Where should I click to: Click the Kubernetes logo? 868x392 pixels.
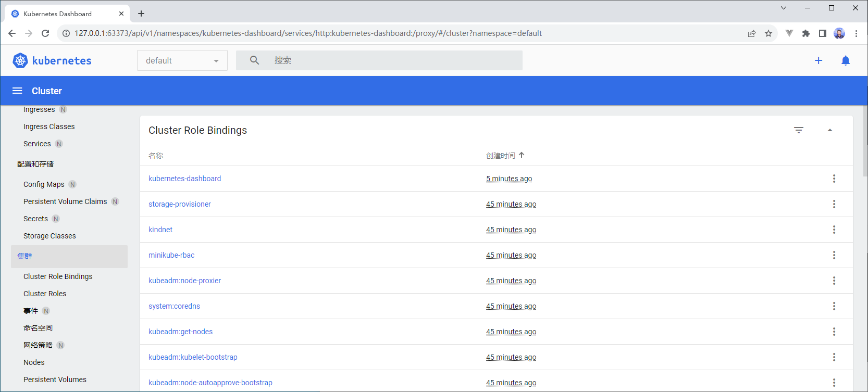pos(52,60)
